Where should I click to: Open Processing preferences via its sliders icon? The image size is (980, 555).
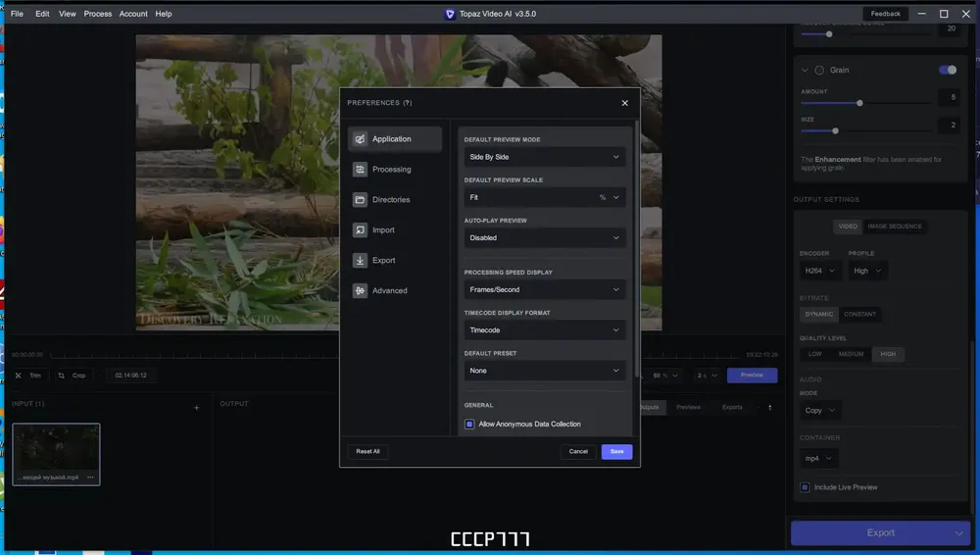pos(361,170)
